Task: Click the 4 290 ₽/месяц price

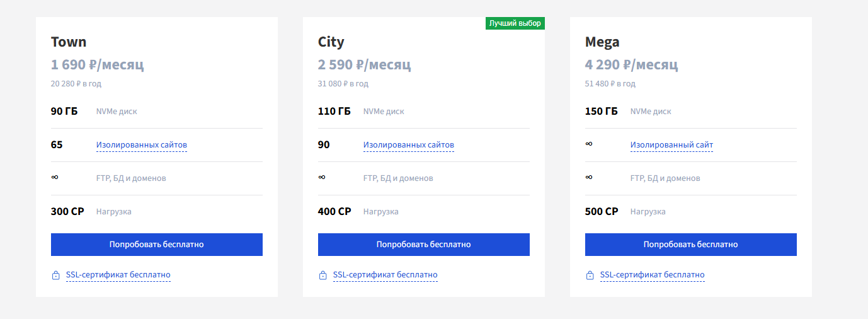Action: pos(632,65)
